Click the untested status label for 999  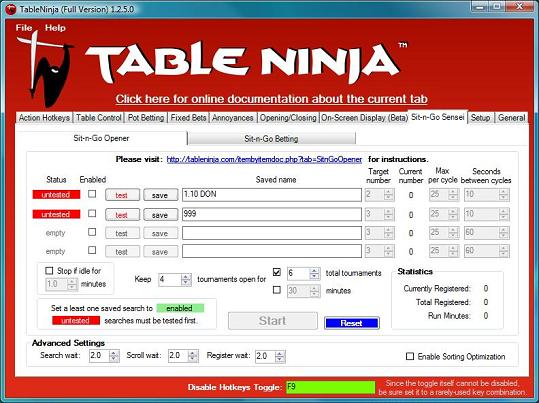pos(56,214)
